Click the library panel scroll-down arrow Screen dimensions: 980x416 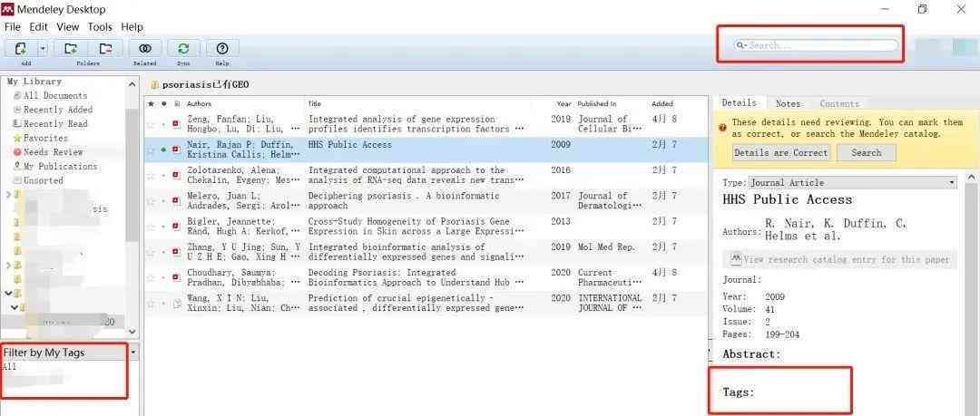(132, 332)
